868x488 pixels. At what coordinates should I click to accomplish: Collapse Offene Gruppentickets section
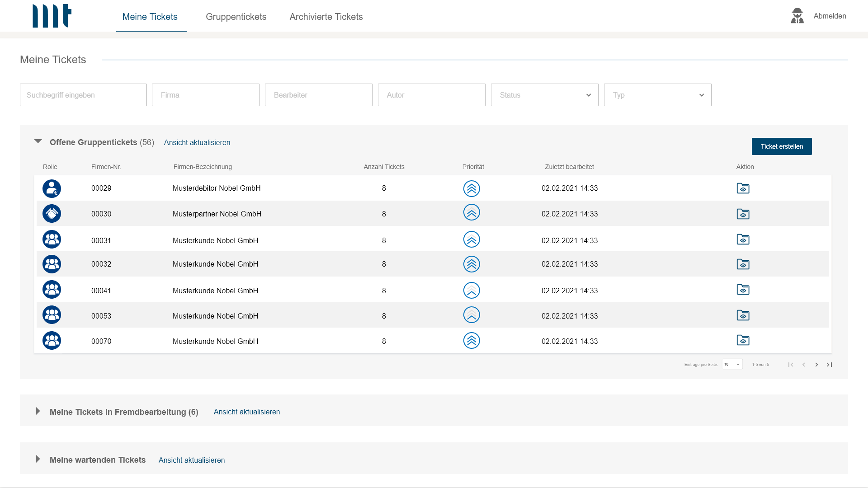[x=38, y=141]
